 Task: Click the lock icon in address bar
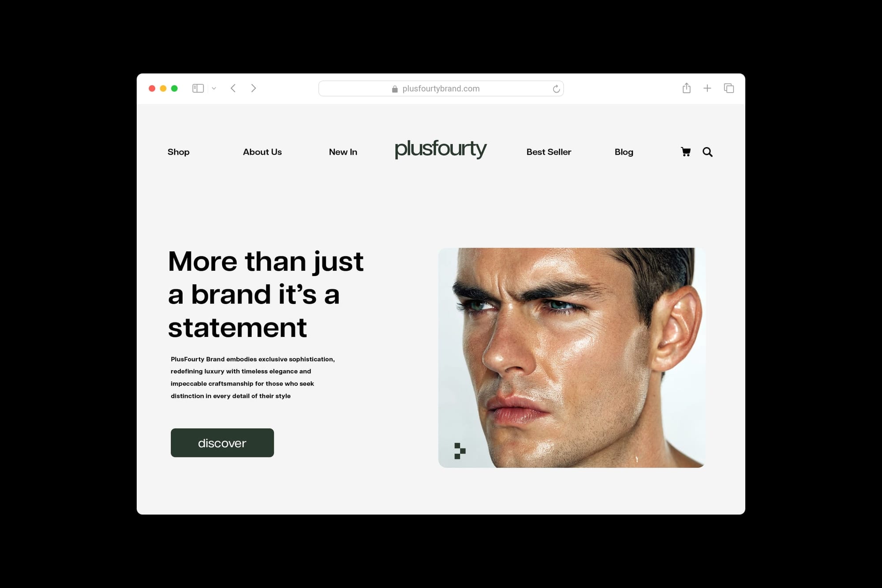pyautogui.click(x=395, y=89)
